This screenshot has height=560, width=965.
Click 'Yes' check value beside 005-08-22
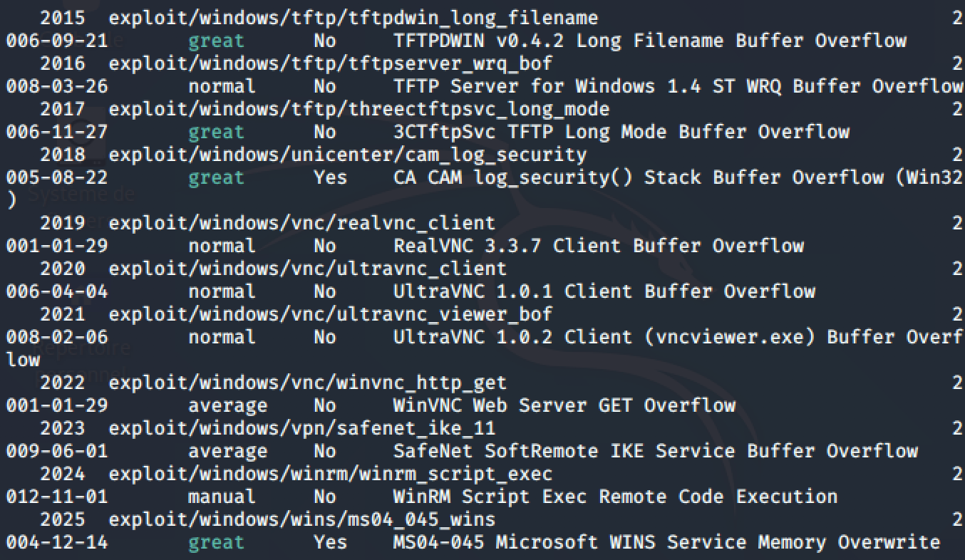(331, 177)
